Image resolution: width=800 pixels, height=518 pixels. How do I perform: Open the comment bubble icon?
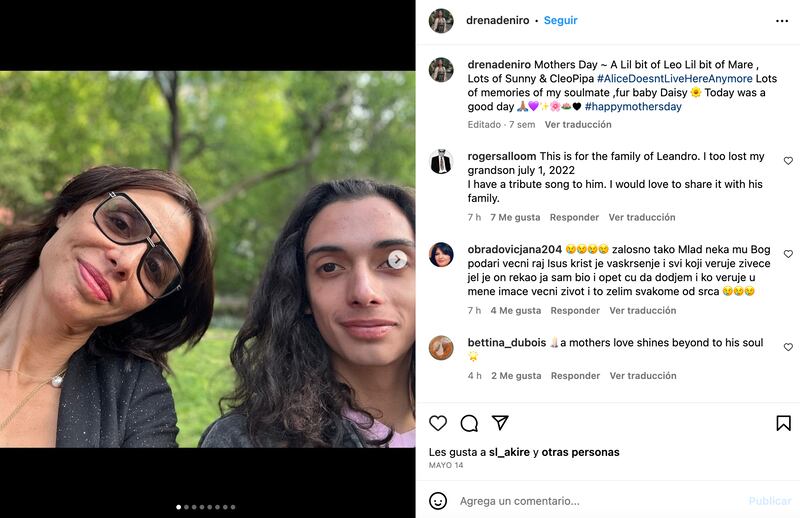click(x=469, y=423)
